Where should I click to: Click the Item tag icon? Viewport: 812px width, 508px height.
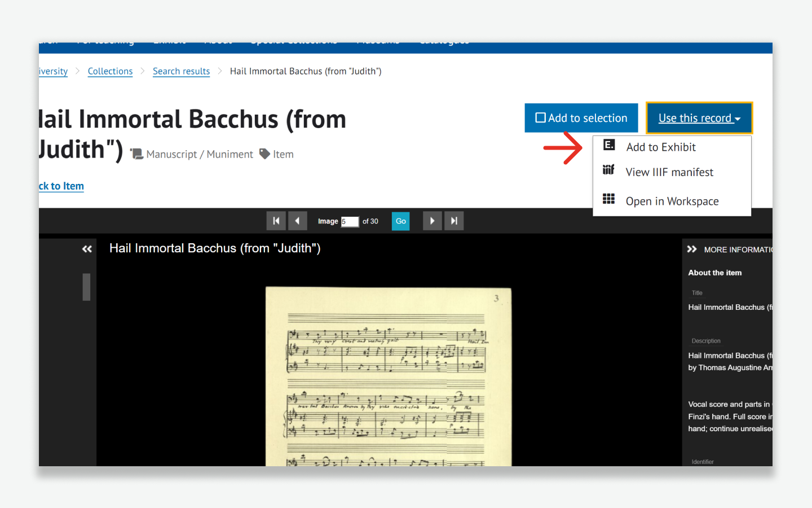(264, 154)
